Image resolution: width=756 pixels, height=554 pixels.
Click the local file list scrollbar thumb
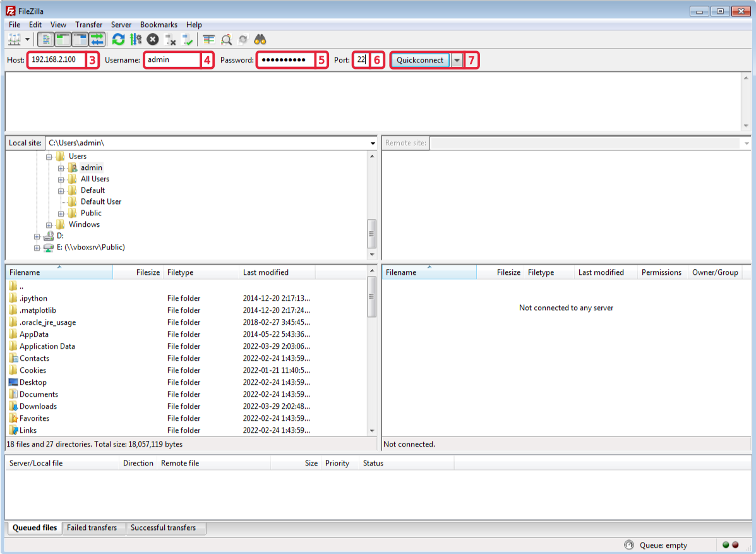click(x=372, y=296)
